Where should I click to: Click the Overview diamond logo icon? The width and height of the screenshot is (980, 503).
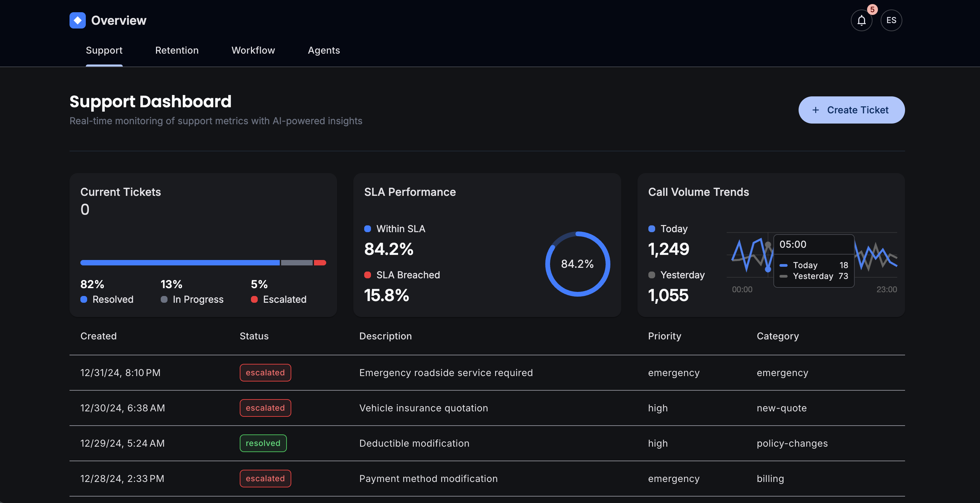coord(77,20)
